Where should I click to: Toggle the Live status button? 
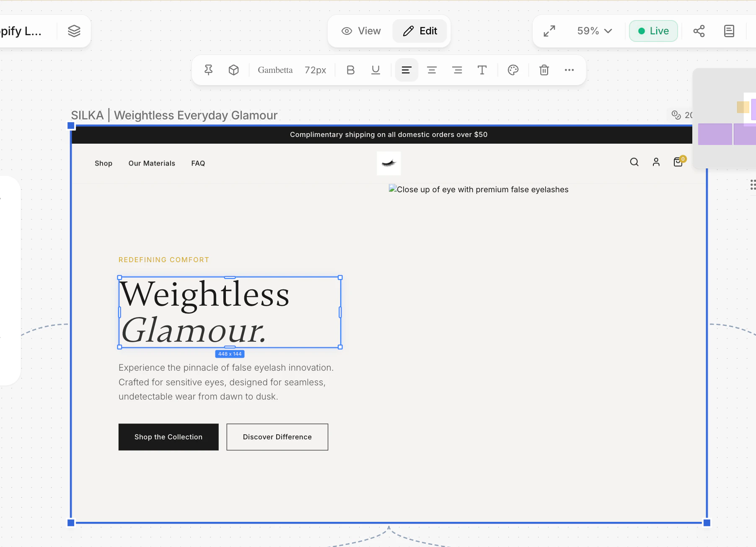[653, 31]
